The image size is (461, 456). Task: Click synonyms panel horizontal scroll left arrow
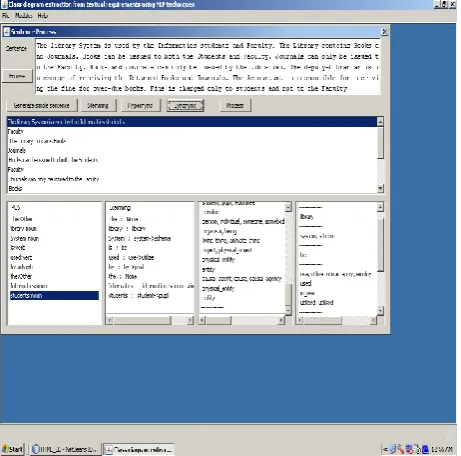(x=300, y=320)
